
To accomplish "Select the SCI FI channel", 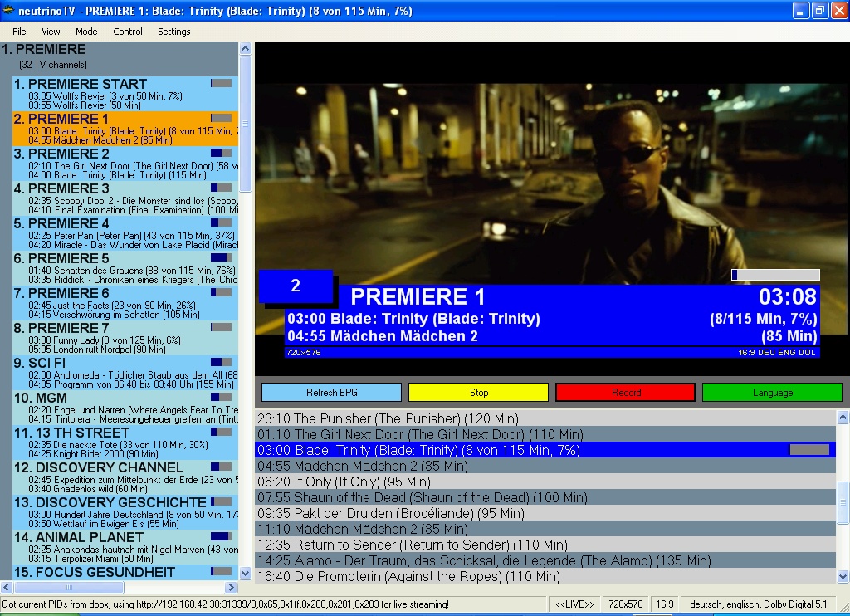I will point(125,373).
